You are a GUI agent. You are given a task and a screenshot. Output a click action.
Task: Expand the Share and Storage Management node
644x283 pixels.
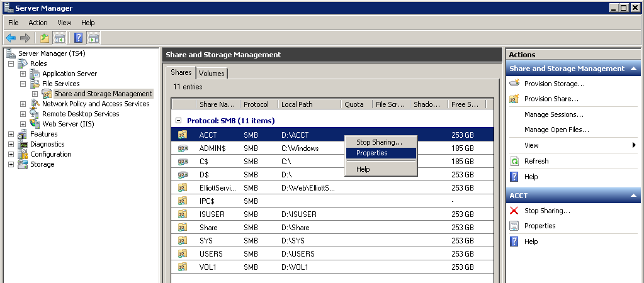click(x=35, y=94)
